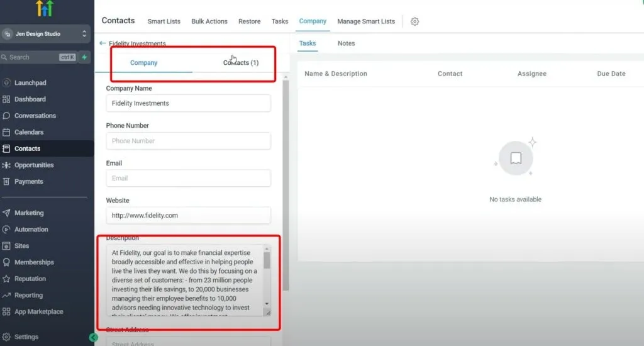
Task: Click the Opportunities icon in sidebar
Action: pyautogui.click(x=6, y=165)
